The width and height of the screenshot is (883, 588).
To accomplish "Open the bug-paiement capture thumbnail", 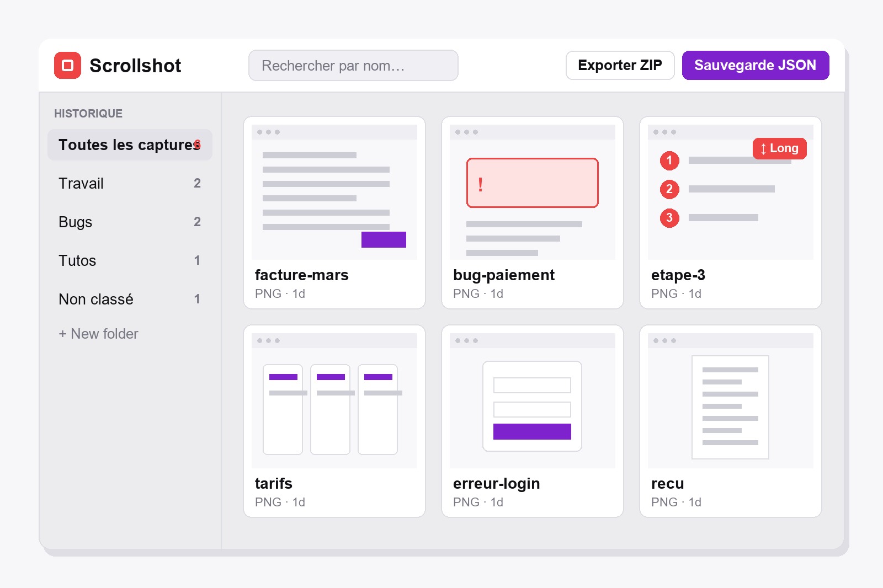I will pyautogui.click(x=533, y=193).
